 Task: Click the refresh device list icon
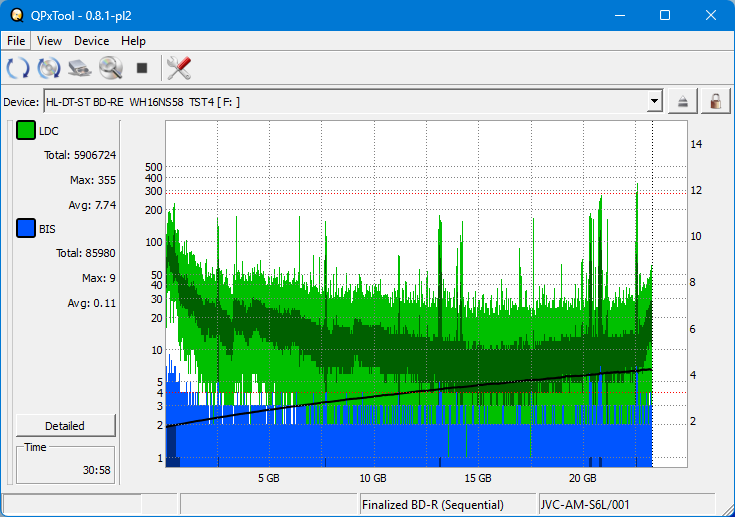[x=17, y=69]
